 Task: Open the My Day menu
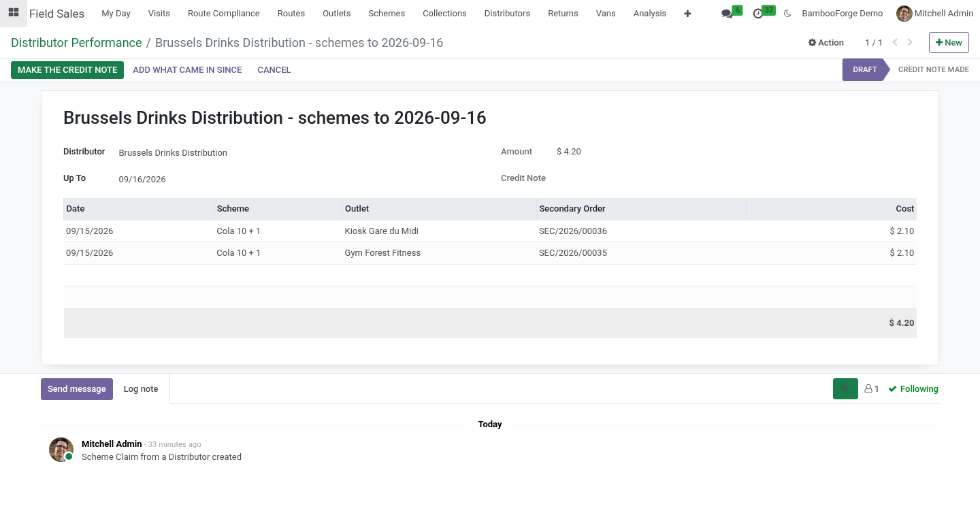(116, 14)
